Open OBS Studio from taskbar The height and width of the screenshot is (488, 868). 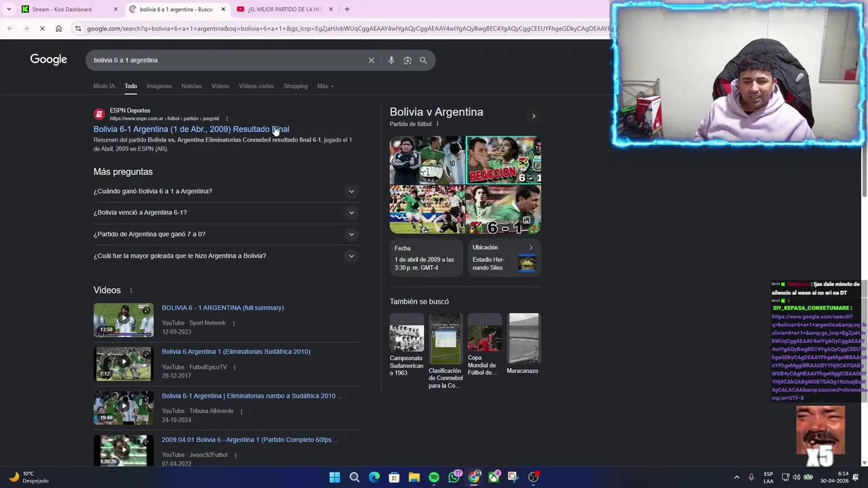coord(534,477)
